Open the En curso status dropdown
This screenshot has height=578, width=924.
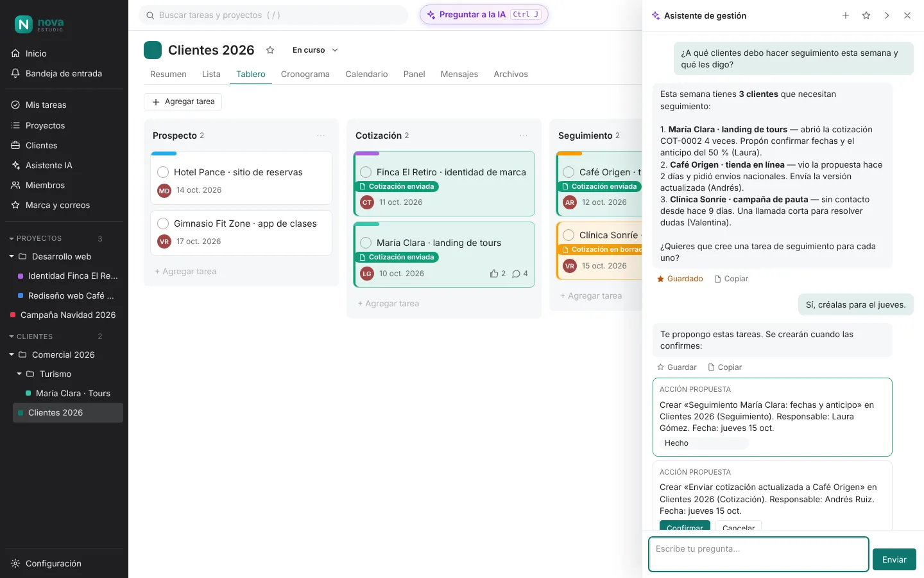click(314, 50)
